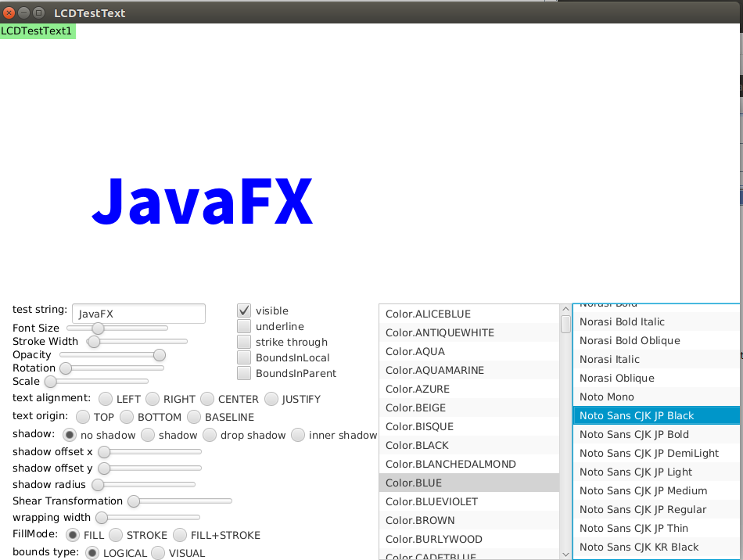743x560 pixels.
Task: Toggle the strike through checkbox
Action: tap(244, 342)
